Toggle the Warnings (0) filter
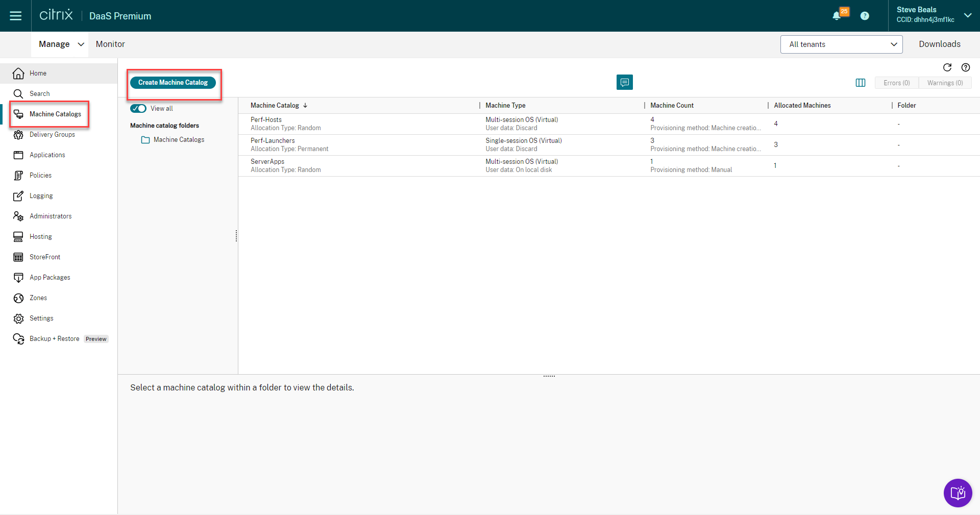 pos(945,83)
